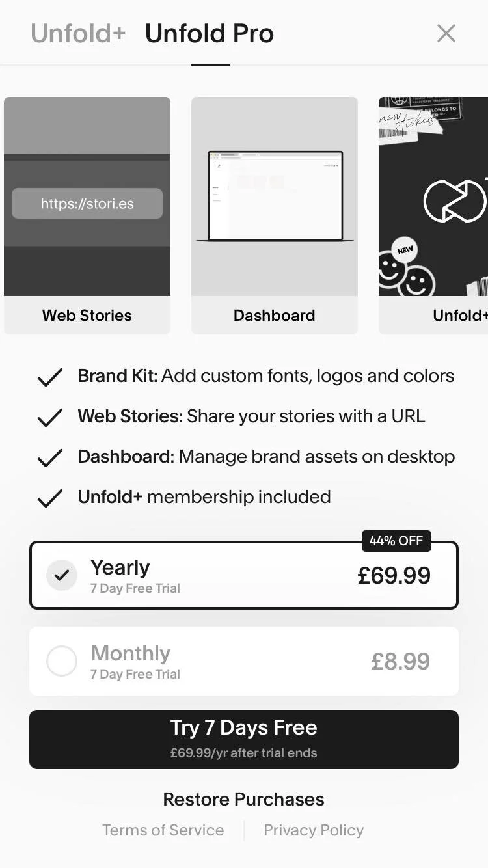Image resolution: width=488 pixels, height=868 pixels.
Task: Select the Yearly plan radio button
Action: 62,575
